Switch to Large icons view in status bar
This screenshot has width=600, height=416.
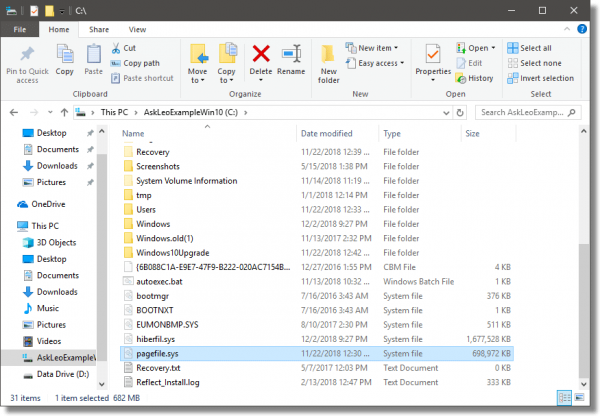(x=580, y=398)
